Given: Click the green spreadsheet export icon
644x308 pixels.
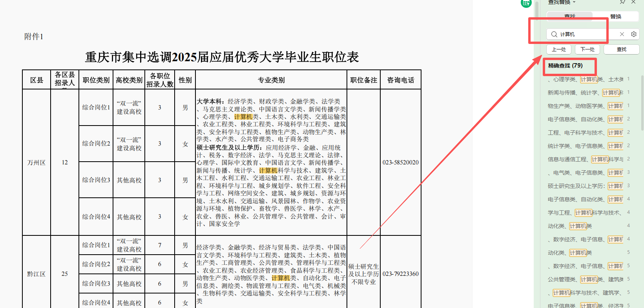Looking at the screenshot, I should [526, 3].
